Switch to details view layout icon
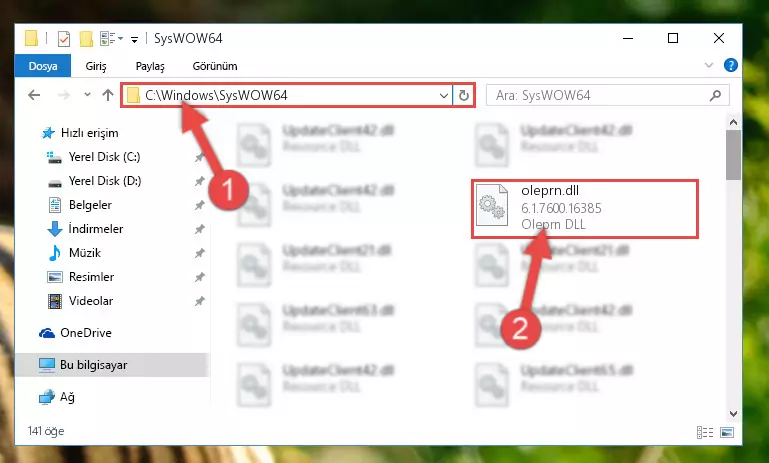Viewport: 769px width, 463px height. pos(705,432)
